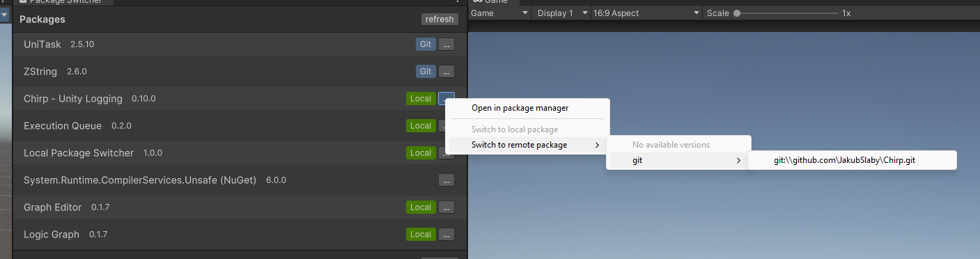
Task: Select the Chirp - Unity Logging package
Action: [x=73, y=98]
